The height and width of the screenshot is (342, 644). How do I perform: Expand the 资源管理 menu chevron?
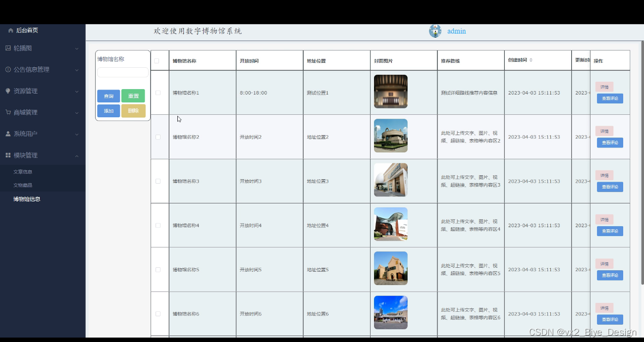pyautogui.click(x=77, y=91)
